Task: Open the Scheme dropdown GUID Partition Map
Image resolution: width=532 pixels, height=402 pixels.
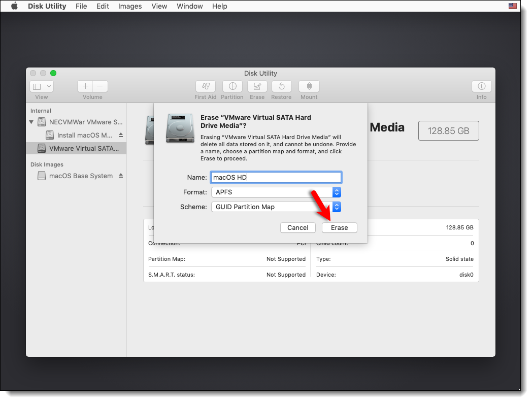Action: coord(276,207)
